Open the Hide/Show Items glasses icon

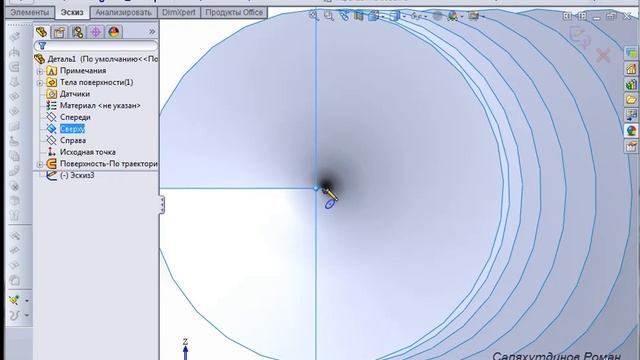[x=416, y=16]
